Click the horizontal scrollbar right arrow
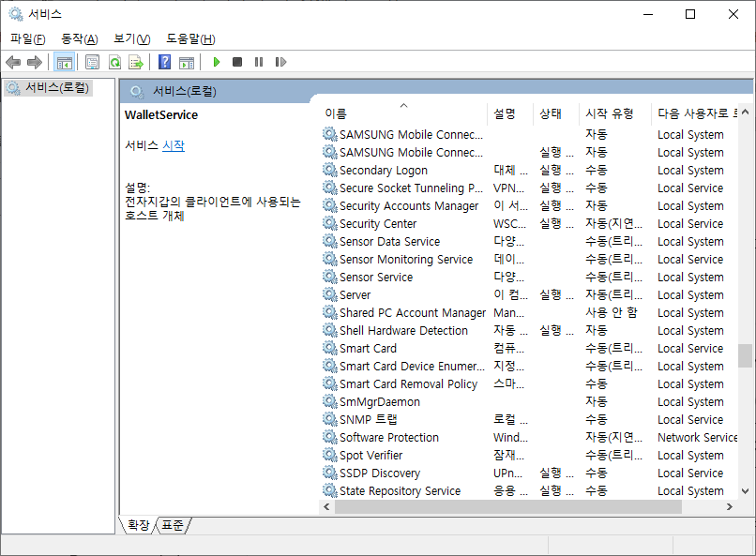This screenshot has height=556, width=756. point(730,507)
